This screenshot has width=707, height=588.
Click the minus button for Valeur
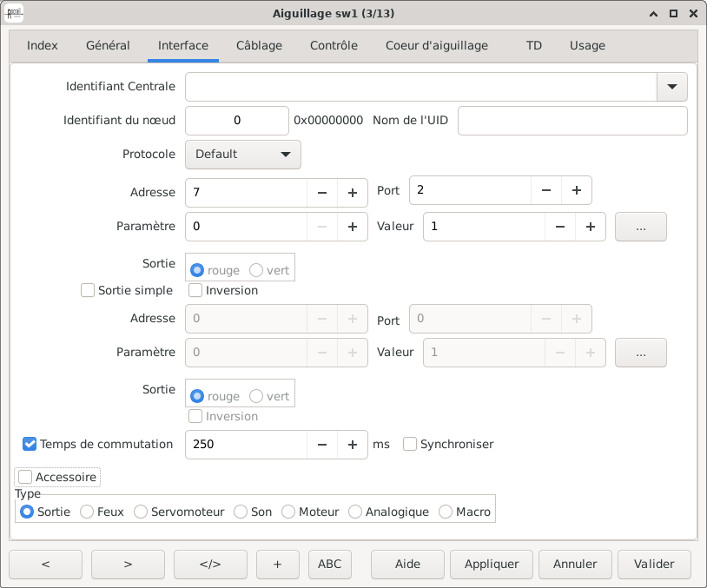560,227
